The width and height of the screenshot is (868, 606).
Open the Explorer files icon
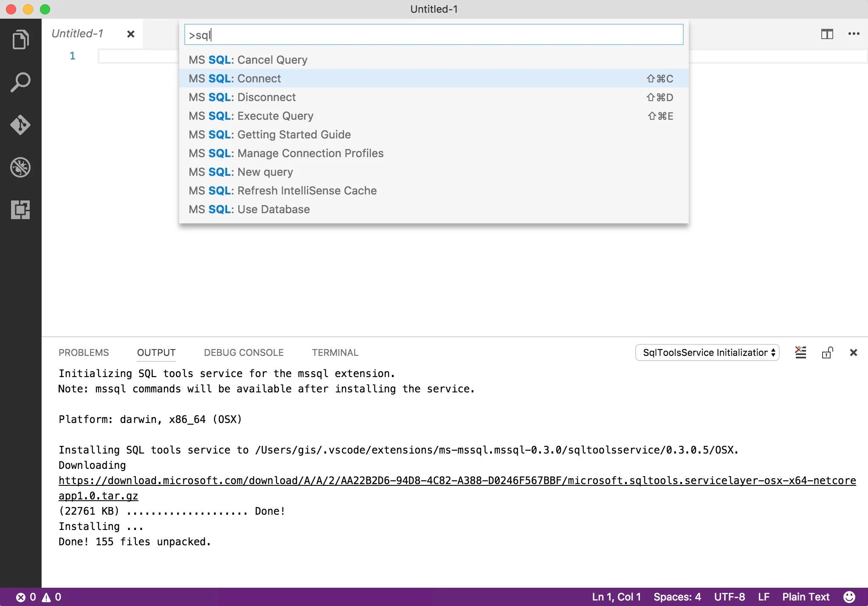20,39
